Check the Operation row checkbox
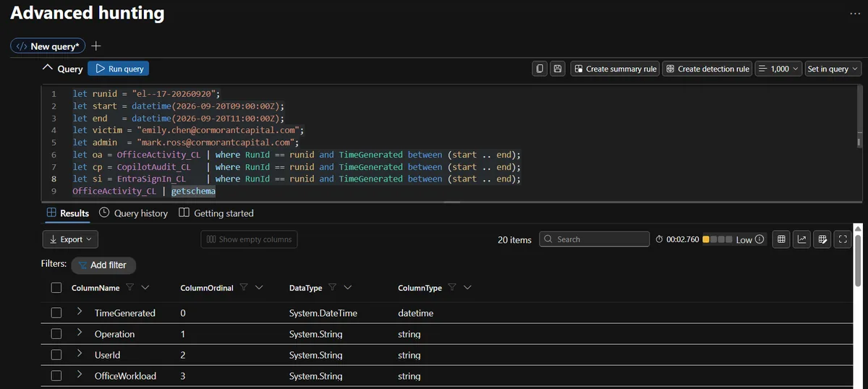868x389 pixels. tap(56, 334)
